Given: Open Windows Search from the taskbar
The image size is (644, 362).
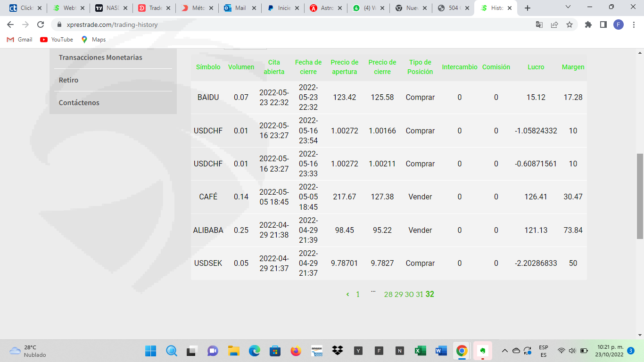Looking at the screenshot, I should (x=172, y=351).
